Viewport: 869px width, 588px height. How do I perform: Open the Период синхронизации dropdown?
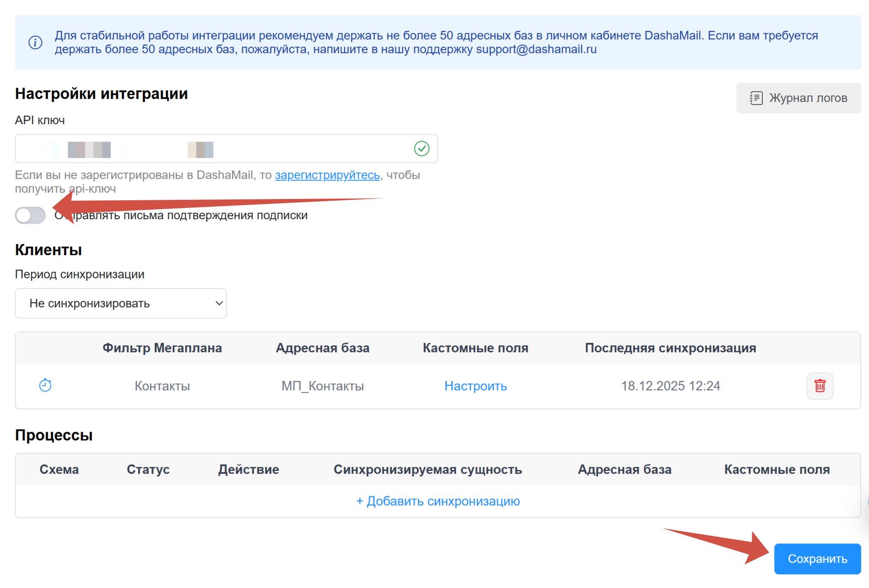click(x=120, y=303)
